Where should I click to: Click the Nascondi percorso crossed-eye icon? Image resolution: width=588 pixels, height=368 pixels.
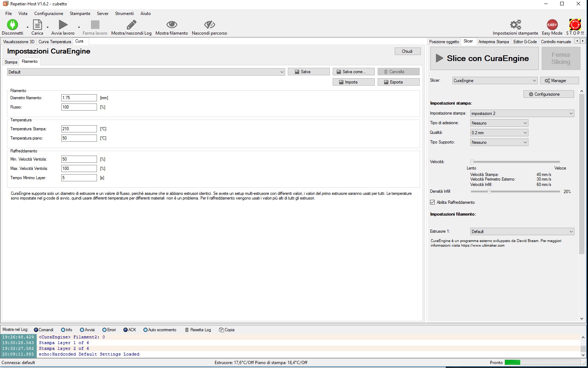[x=209, y=25]
